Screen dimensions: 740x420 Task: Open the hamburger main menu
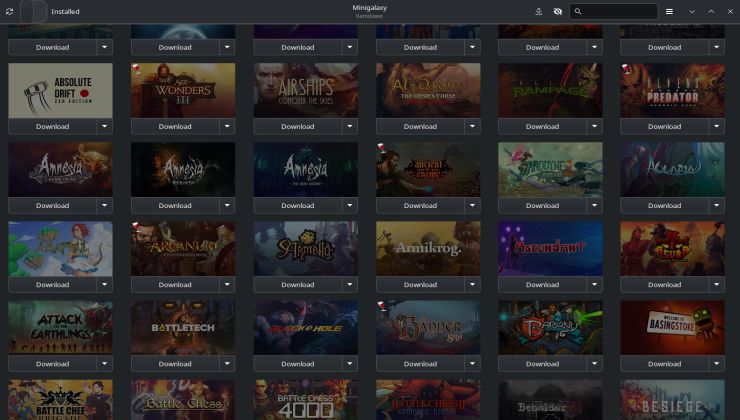point(669,11)
